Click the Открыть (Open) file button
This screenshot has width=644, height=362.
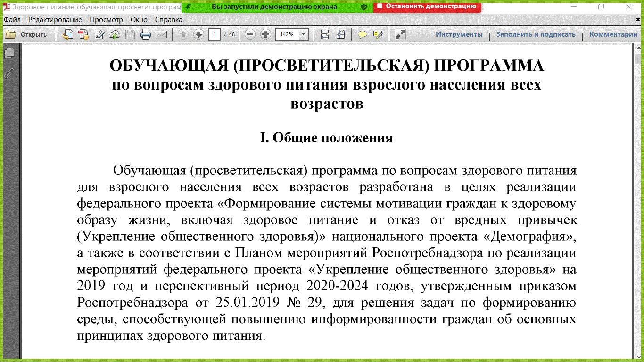tap(26, 34)
